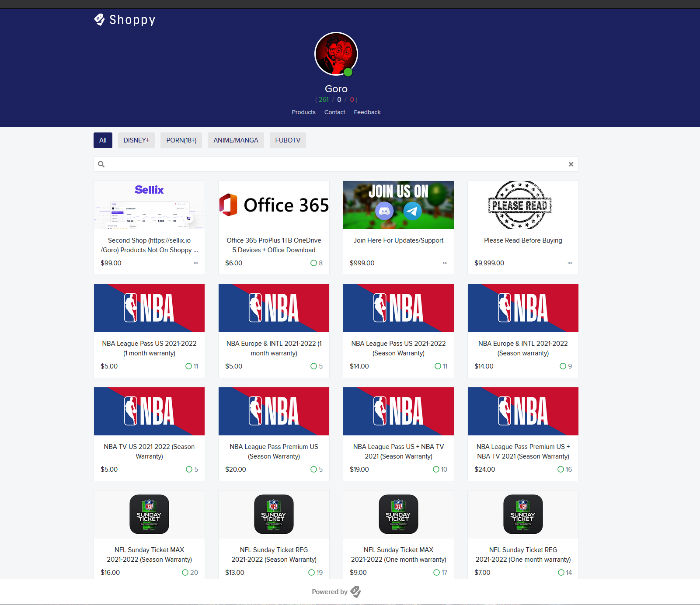Click the Telegram icon in Join Us On banner
The height and width of the screenshot is (605, 700).
pos(412,211)
